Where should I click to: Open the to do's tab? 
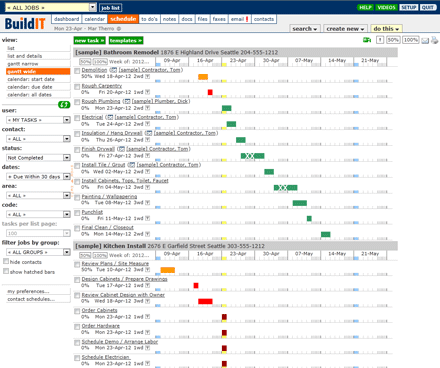click(x=149, y=19)
